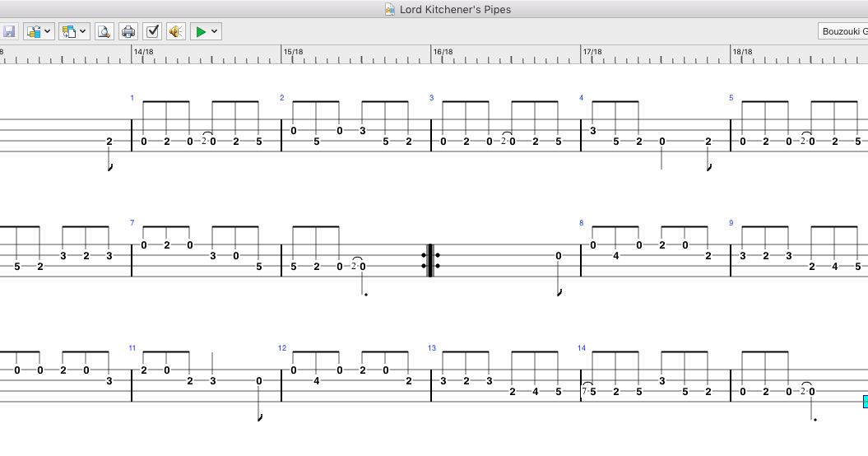Select grace note 2 in measure 1

click(x=204, y=142)
